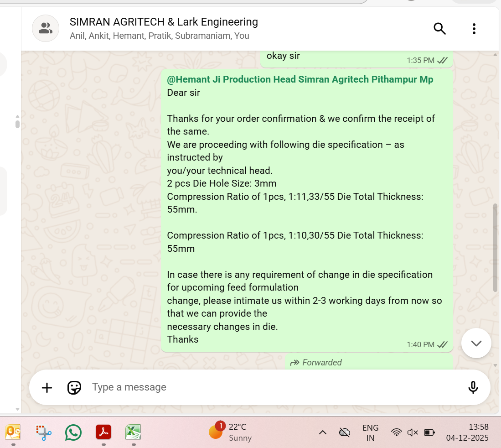Show hidden system tray icons
The width and height of the screenshot is (501, 448).
(323, 432)
